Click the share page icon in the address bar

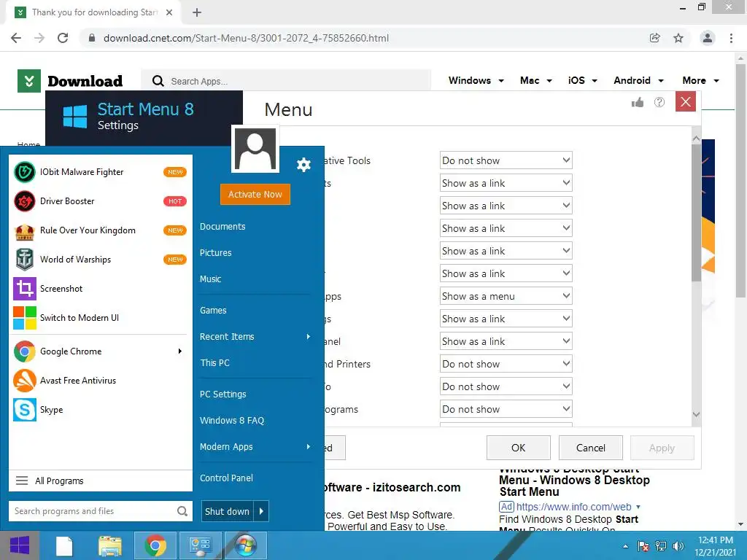pyautogui.click(x=655, y=38)
